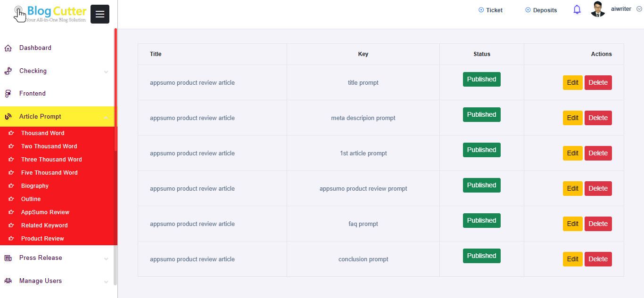Delete the faq prompt row
This screenshot has width=644, height=298.
pyautogui.click(x=598, y=224)
